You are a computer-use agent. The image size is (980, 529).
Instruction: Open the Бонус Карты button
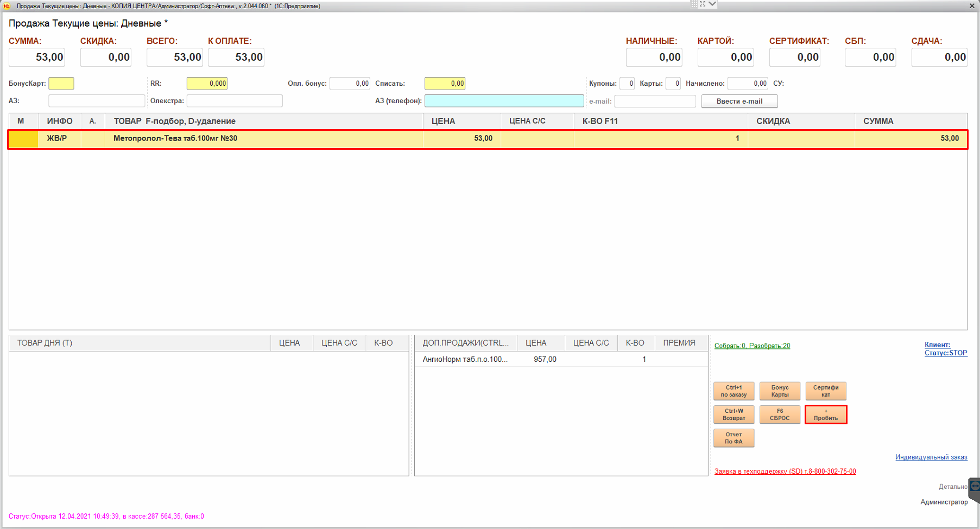pos(780,391)
